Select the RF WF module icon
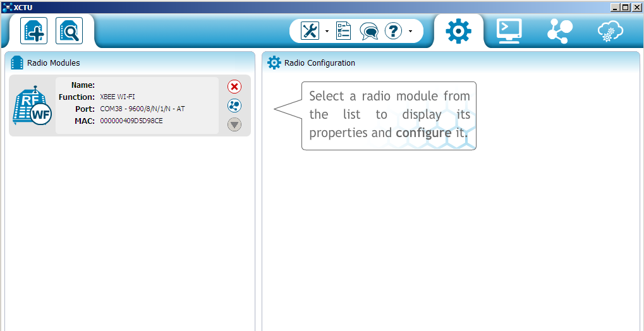This screenshot has width=644, height=331. (x=32, y=105)
